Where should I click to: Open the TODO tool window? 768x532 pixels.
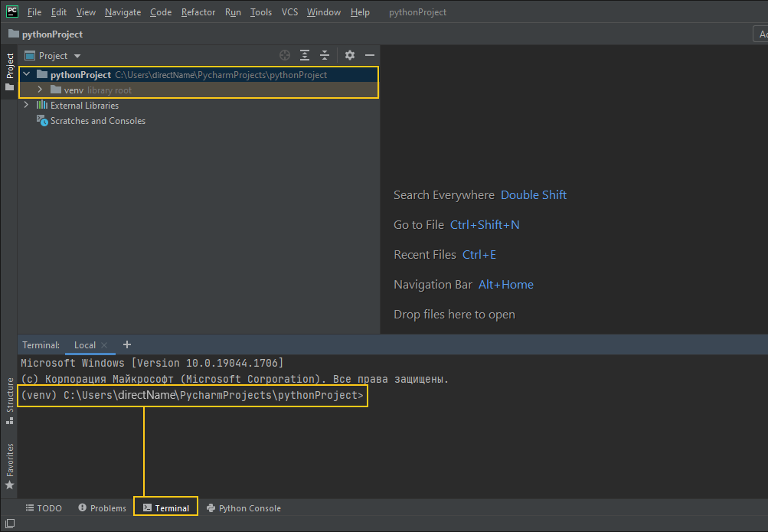pos(44,508)
